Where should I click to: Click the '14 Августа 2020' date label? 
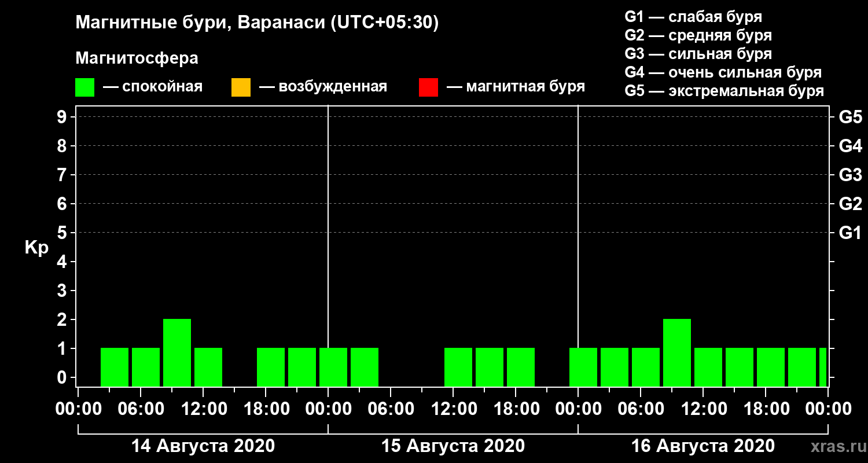[203, 446]
